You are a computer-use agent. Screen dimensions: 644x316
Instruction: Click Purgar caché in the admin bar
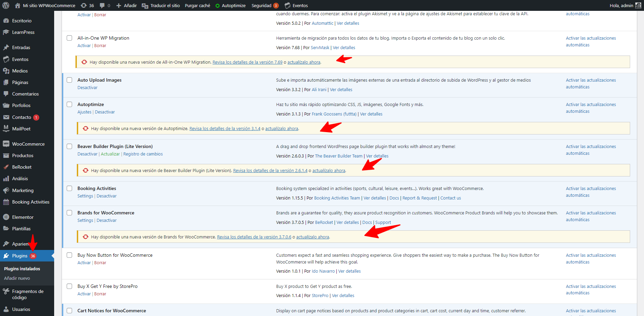pos(197,5)
